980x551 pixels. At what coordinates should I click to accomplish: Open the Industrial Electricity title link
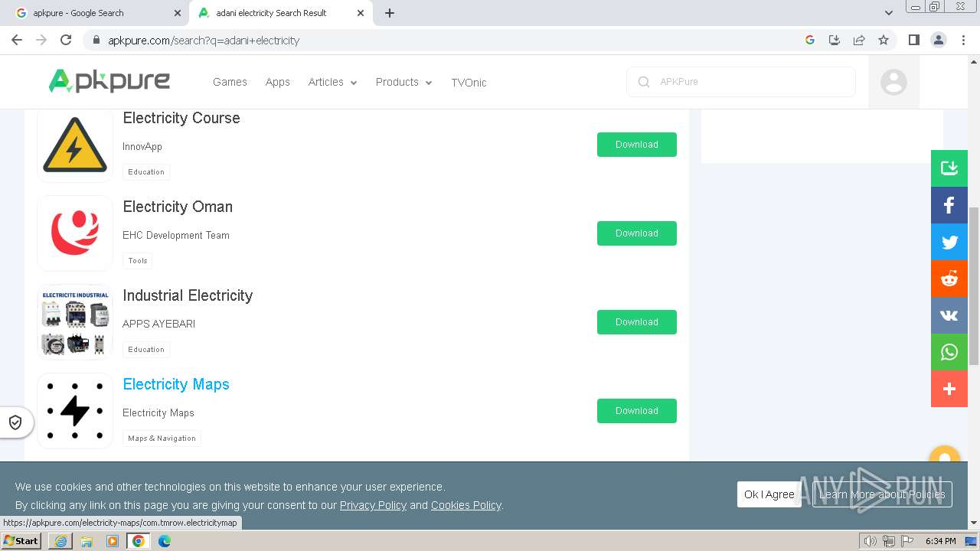[x=188, y=295]
